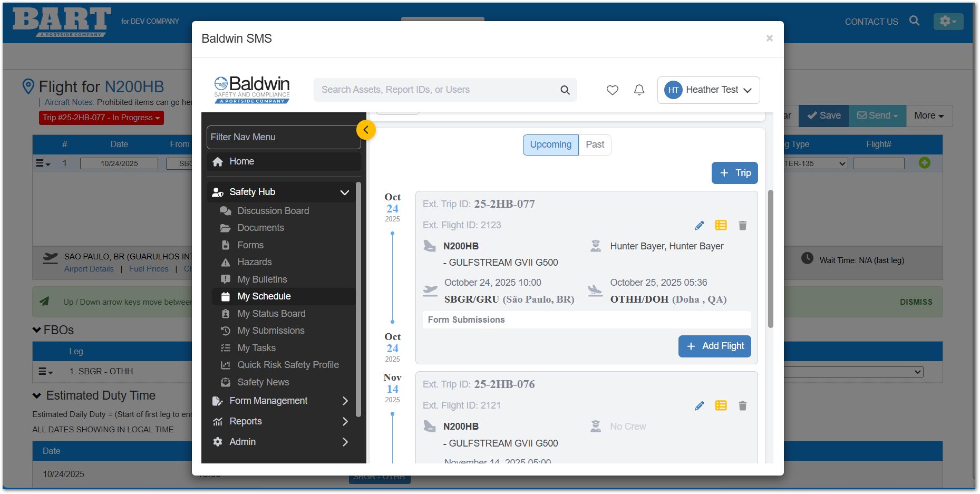The height and width of the screenshot is (494, 980).
Task: Edit trip 25-2HB-076 with pencil icon
Action: coord(699,406)
